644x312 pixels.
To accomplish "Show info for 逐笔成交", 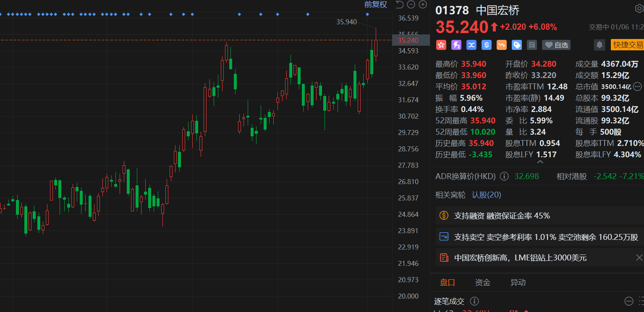I will (474, 301).
